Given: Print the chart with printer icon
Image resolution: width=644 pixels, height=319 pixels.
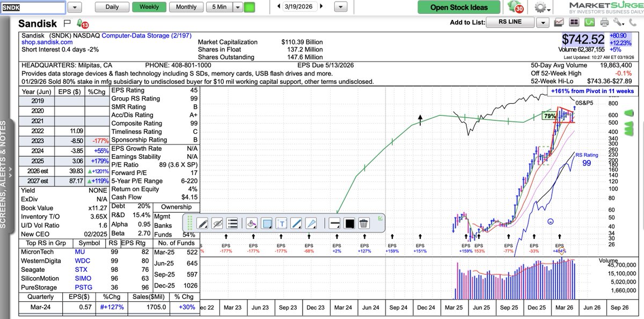Looking at the screenshot, I should (x=605, y=23).
